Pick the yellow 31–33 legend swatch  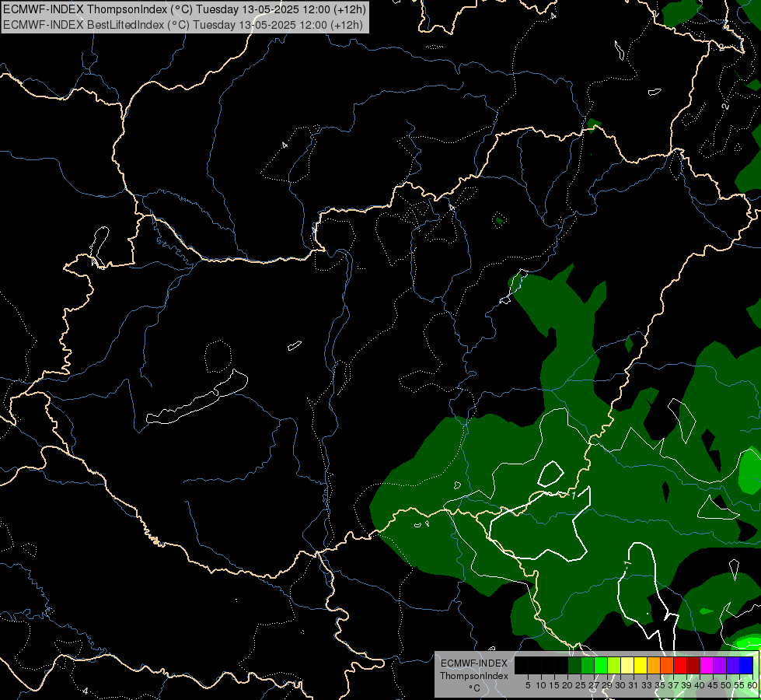641,665
